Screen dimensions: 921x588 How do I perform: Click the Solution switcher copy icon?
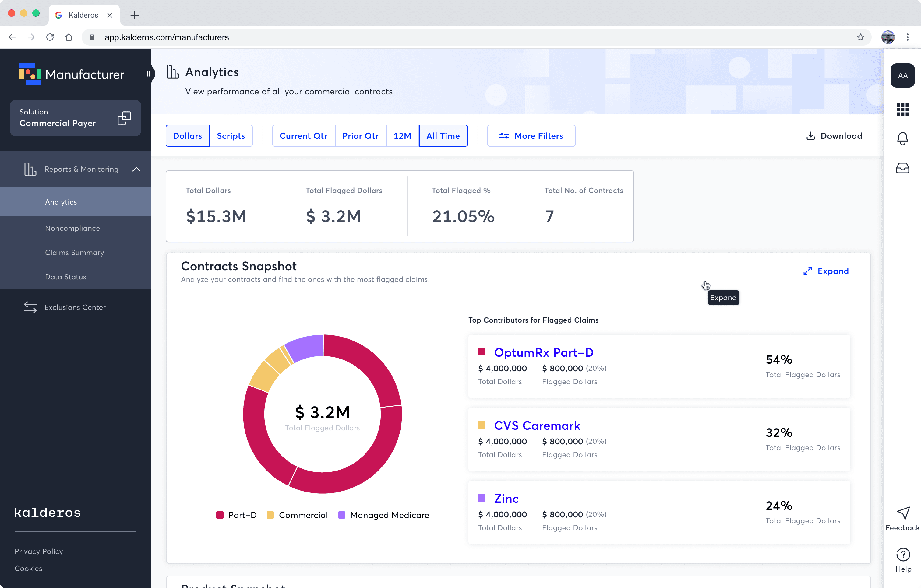124,118
